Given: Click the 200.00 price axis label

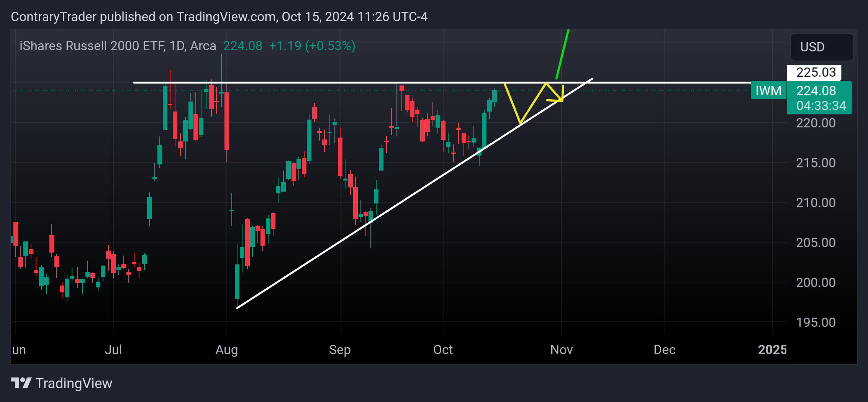Looking at the screenshot, I should (x=816, y=282).
